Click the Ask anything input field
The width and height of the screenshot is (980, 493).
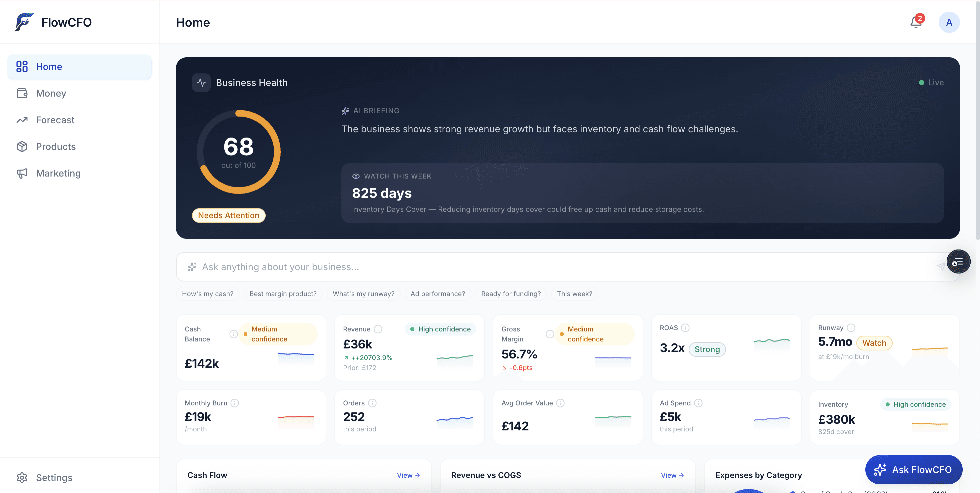pyautogui.click(x=567, y=267)
